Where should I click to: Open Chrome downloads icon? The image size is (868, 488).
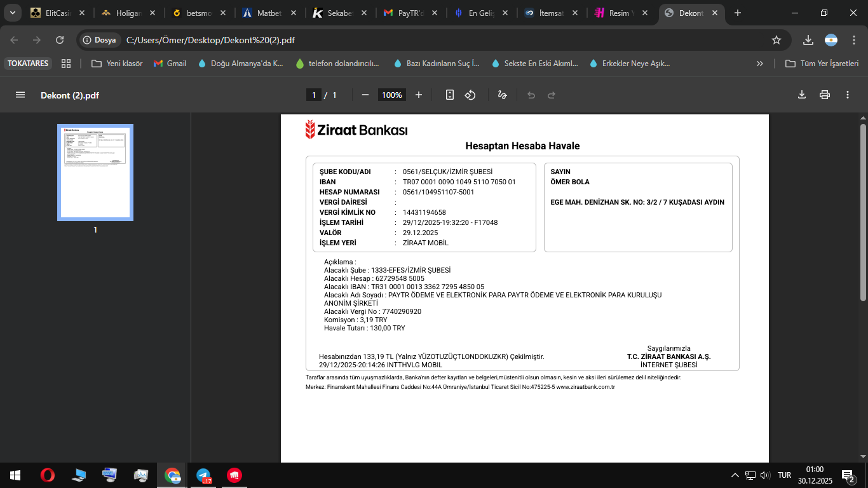pyautogui.click(x=808, y=40)
